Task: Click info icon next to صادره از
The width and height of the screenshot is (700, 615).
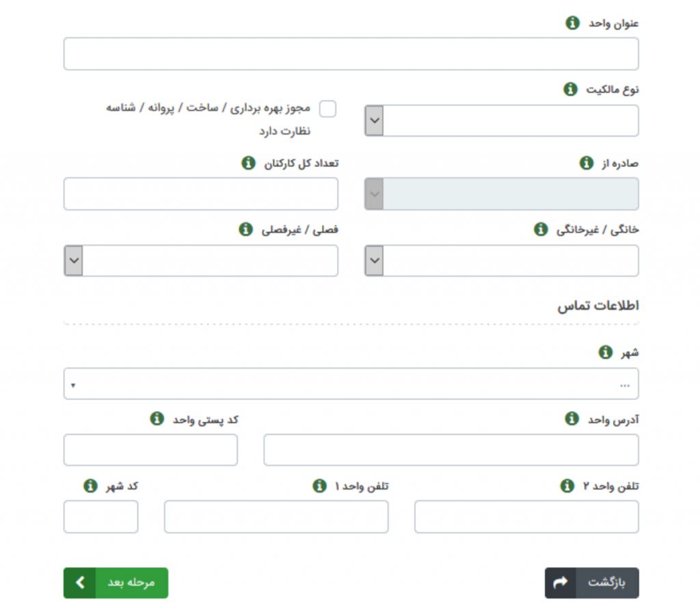Action: coord(586,163)
